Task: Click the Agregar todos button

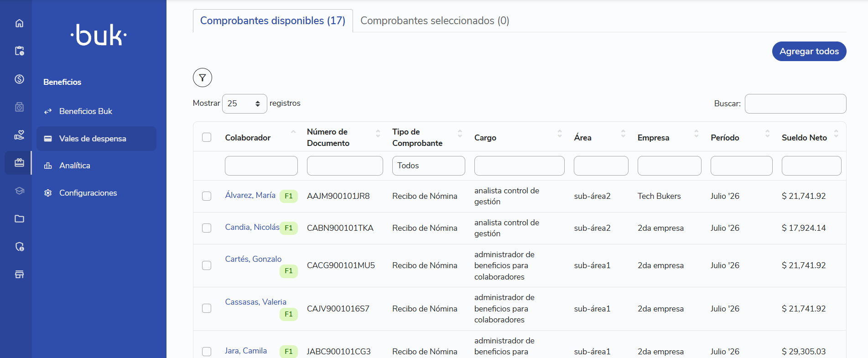Action: pyautogui.click(x=809, y=52)
